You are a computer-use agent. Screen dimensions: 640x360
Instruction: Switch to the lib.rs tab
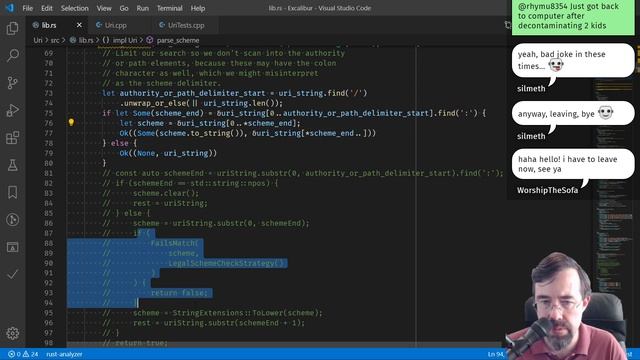point(49,25)
